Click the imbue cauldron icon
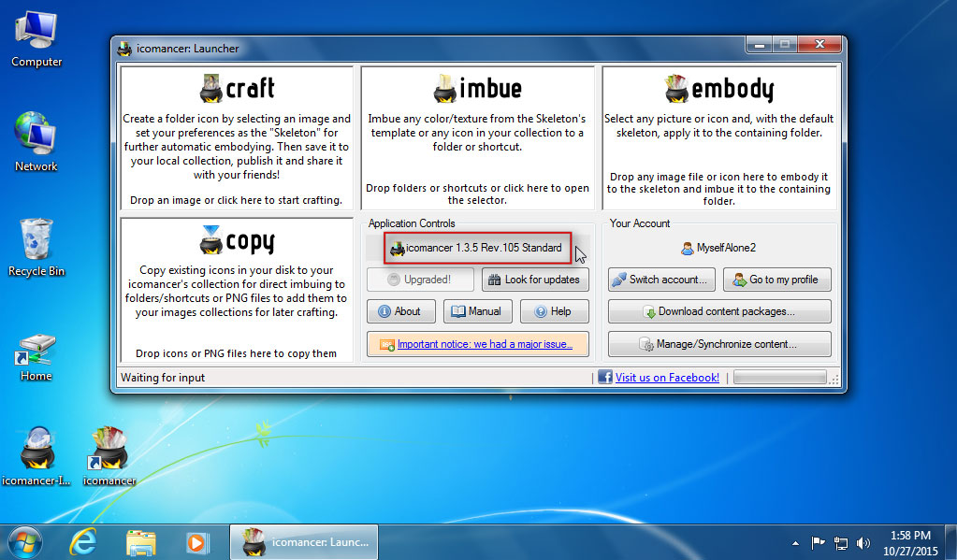957x560 pixels. coord(445,89)
